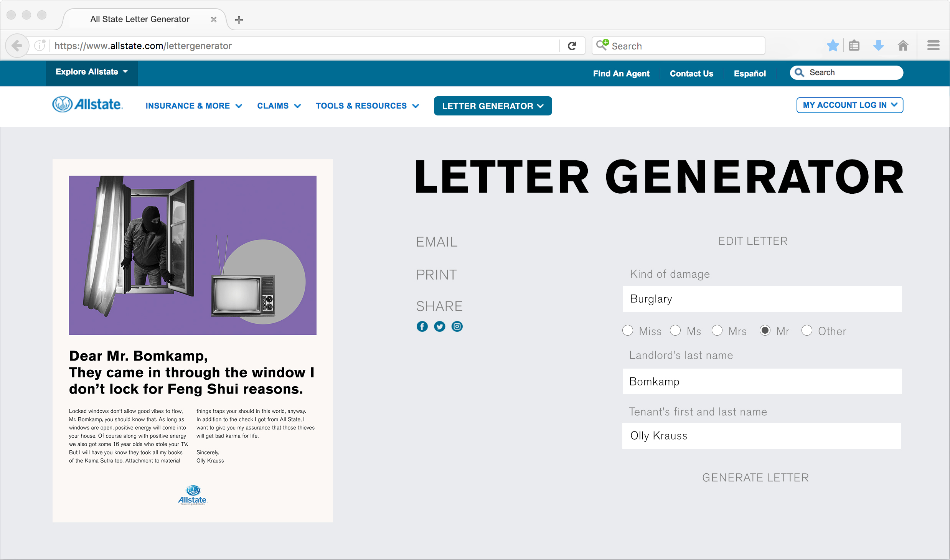Expand the Tools & Resources dropdown
The width and height of the screenshot is (950, 560).
368,105
